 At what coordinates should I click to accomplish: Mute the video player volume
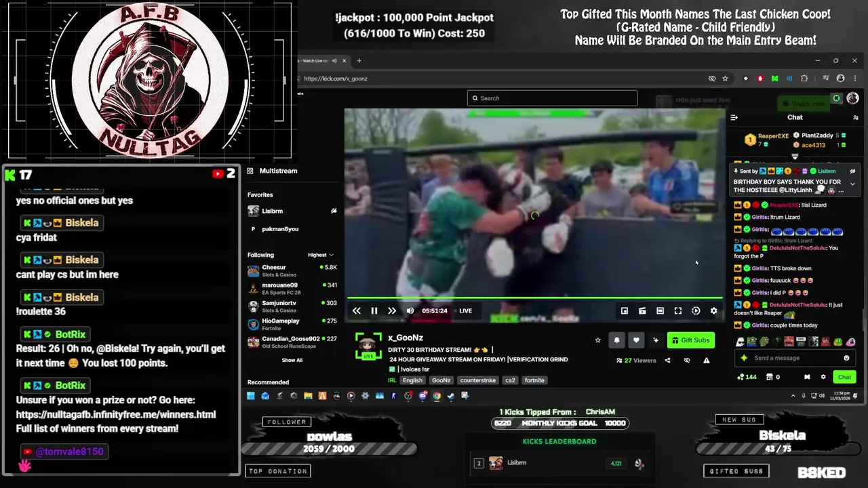coord(410,310)
